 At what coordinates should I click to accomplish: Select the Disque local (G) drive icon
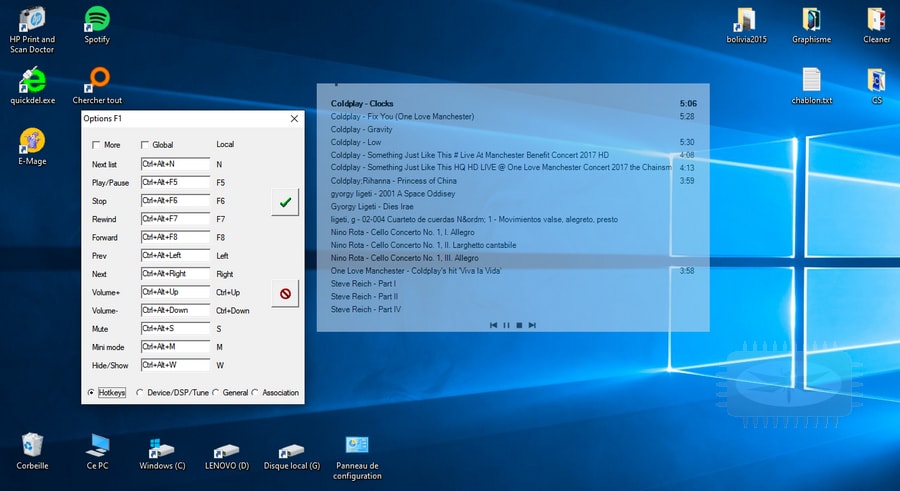(x=292, y=455)
